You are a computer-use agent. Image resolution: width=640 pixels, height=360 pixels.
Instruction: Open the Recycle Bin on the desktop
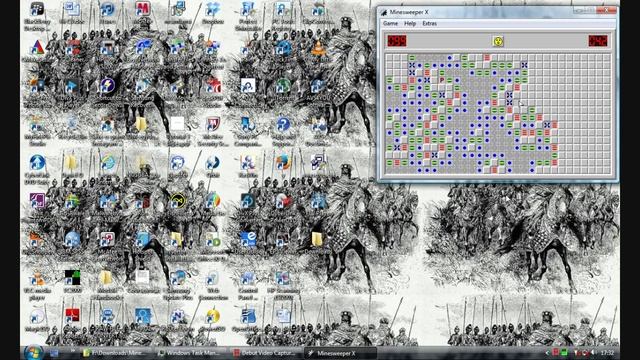tap(72, 124)
